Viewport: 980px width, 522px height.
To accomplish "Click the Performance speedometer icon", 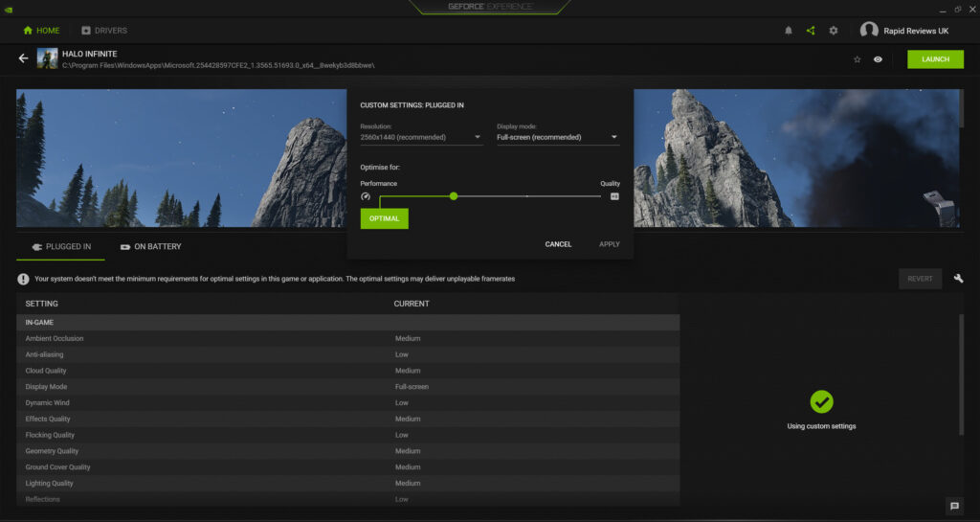I will [x=366, y=196].
